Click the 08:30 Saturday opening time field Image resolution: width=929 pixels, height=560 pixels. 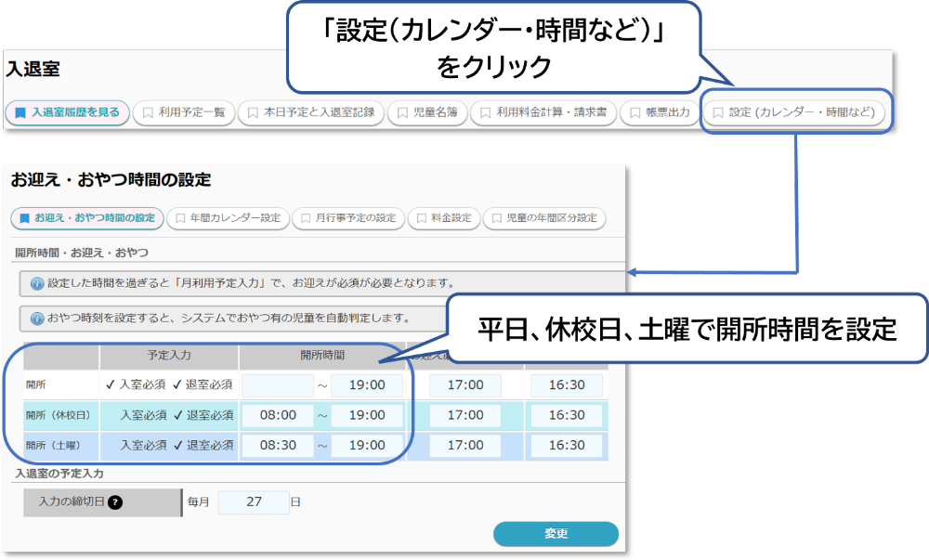(278, 445)
